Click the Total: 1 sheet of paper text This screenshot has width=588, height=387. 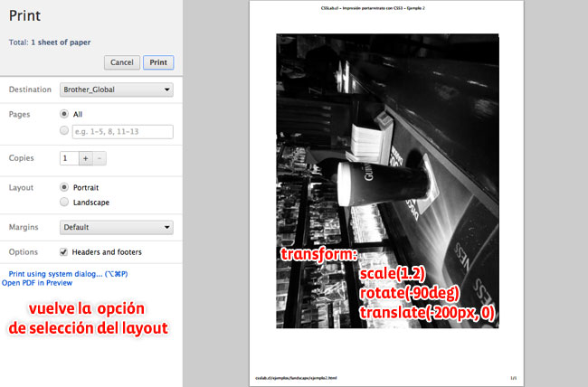(x=50, y=42)
